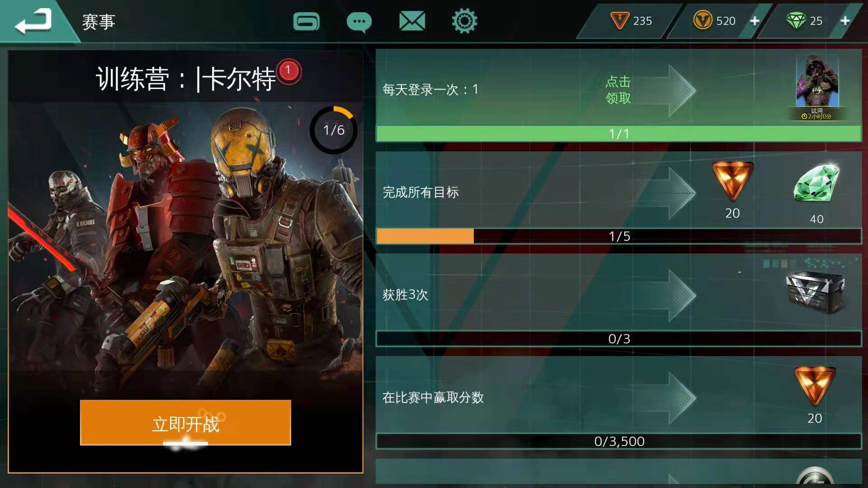Open the mail envelope icon

coord(412,21)
